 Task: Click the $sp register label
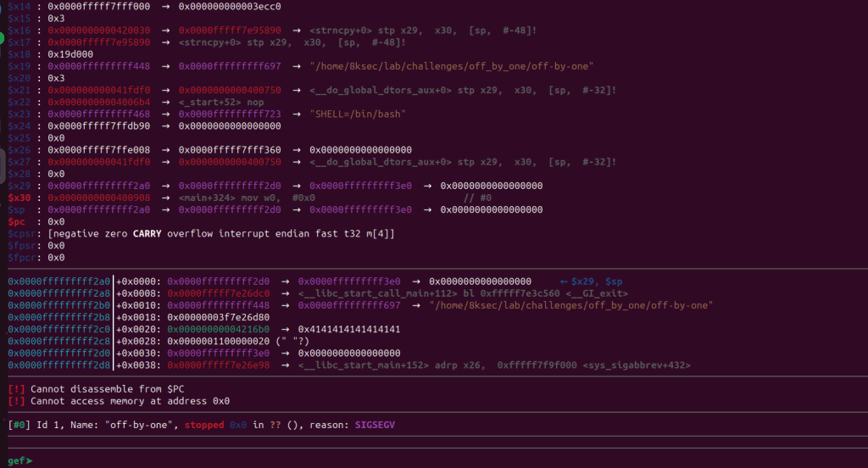(x=17, y=209)
